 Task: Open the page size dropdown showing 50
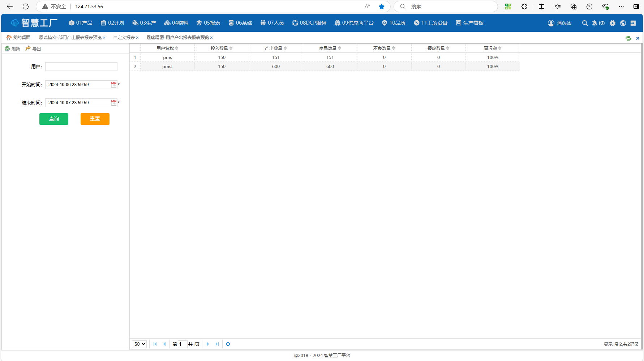coord(139,344)
